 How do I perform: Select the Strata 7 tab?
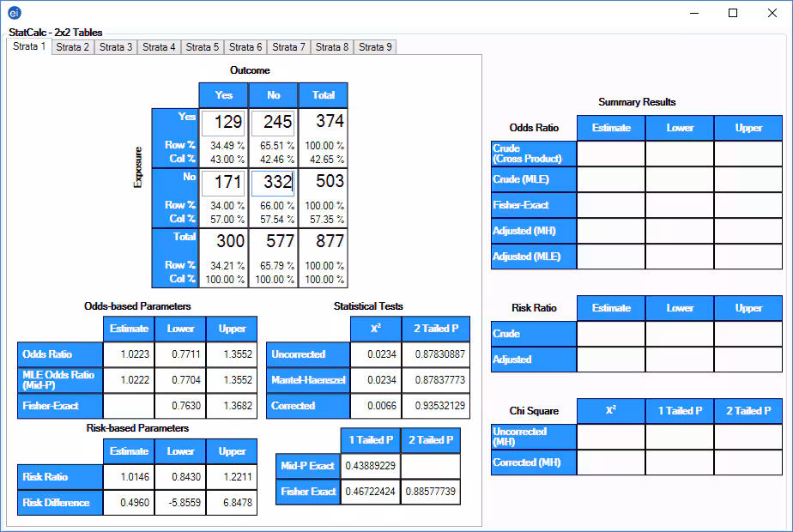coord(288,47)
